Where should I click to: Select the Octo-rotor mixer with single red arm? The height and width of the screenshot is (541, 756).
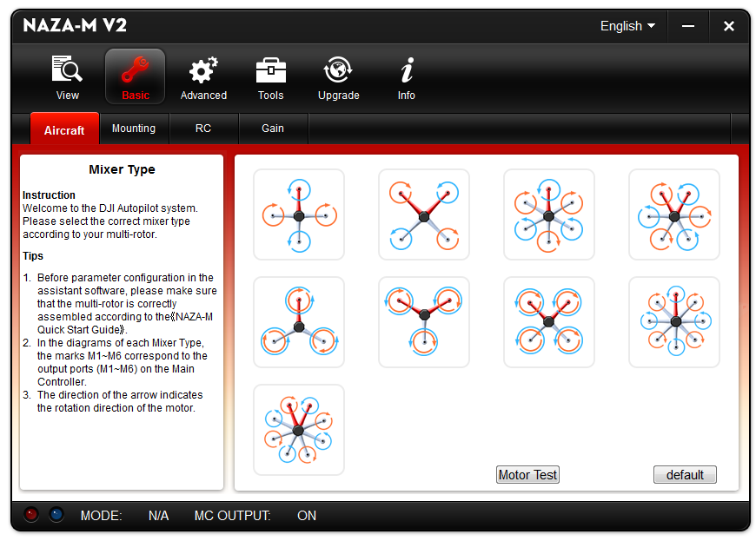(x=674, y=322)
